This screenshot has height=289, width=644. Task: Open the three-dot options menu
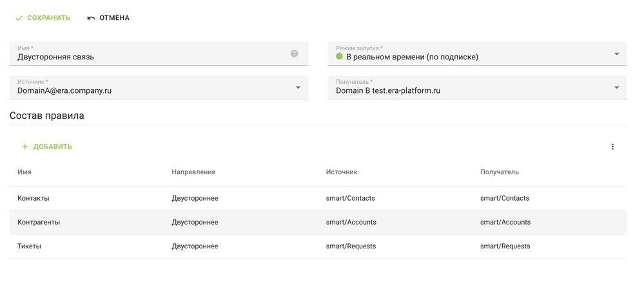(x=612, y=147)
